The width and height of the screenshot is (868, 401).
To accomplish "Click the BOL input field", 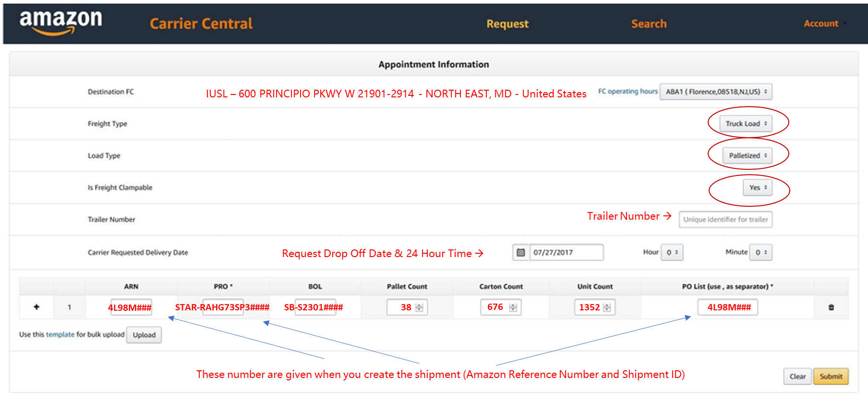I will 315,307.
